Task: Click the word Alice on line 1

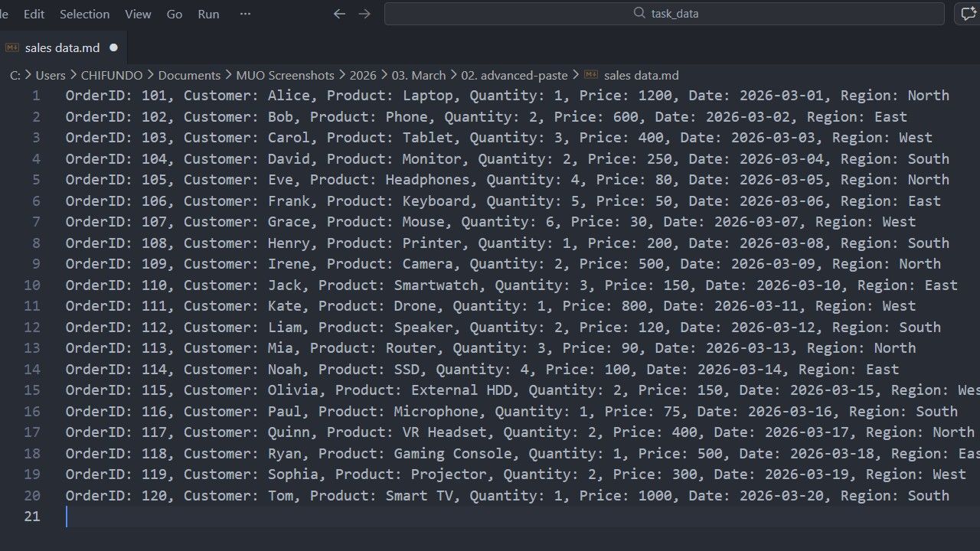Action: (289, 96)
